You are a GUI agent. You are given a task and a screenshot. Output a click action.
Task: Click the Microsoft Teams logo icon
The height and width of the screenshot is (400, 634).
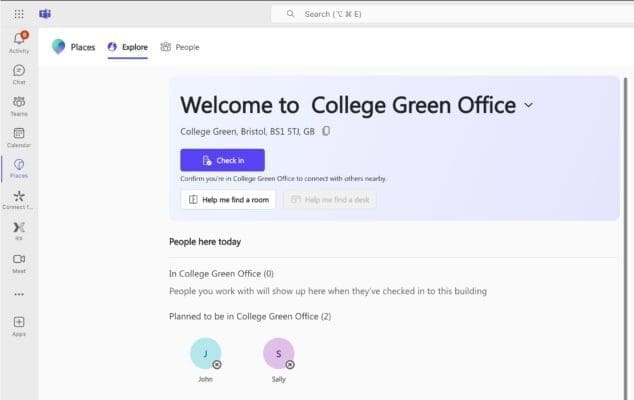tap(45, 14)
